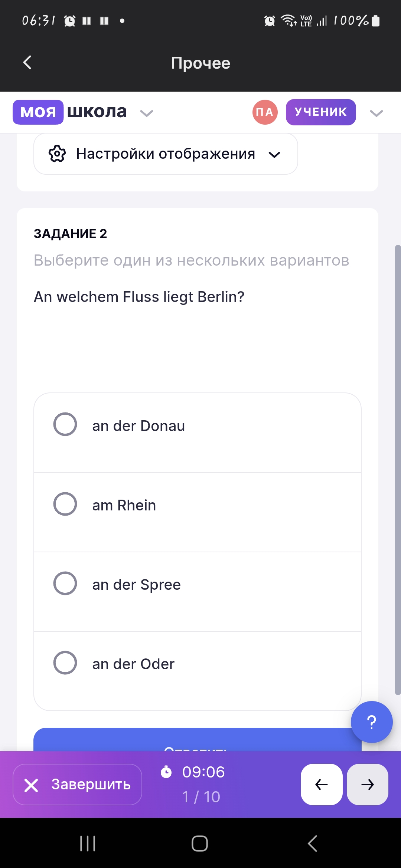Tap the Android recent apps icon
401x868 pixels.
[88, 843]
